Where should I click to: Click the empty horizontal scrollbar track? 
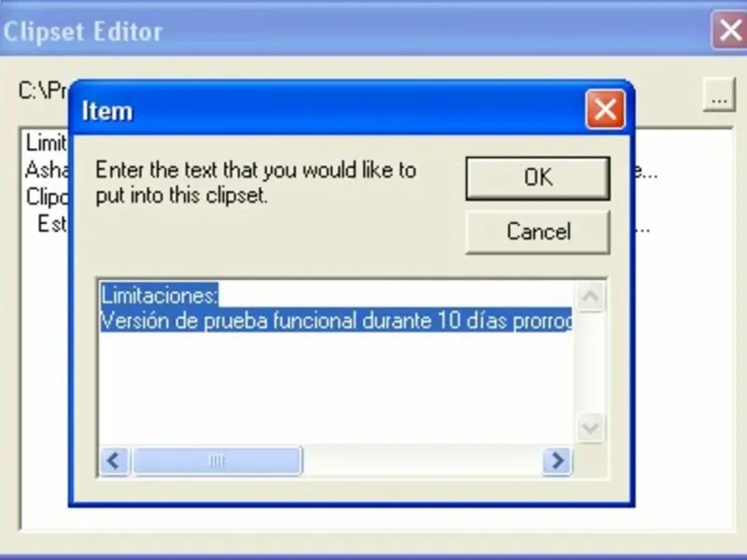(422, 460)
